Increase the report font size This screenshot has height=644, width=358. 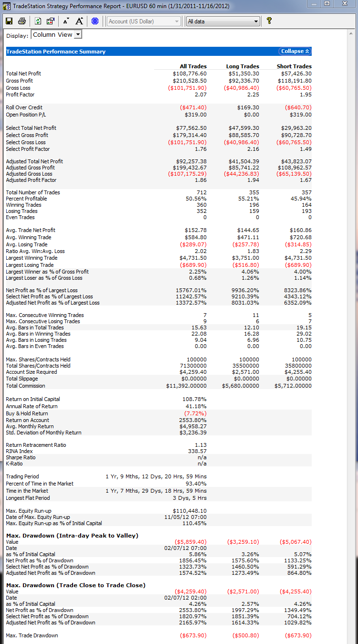point(79,21)
